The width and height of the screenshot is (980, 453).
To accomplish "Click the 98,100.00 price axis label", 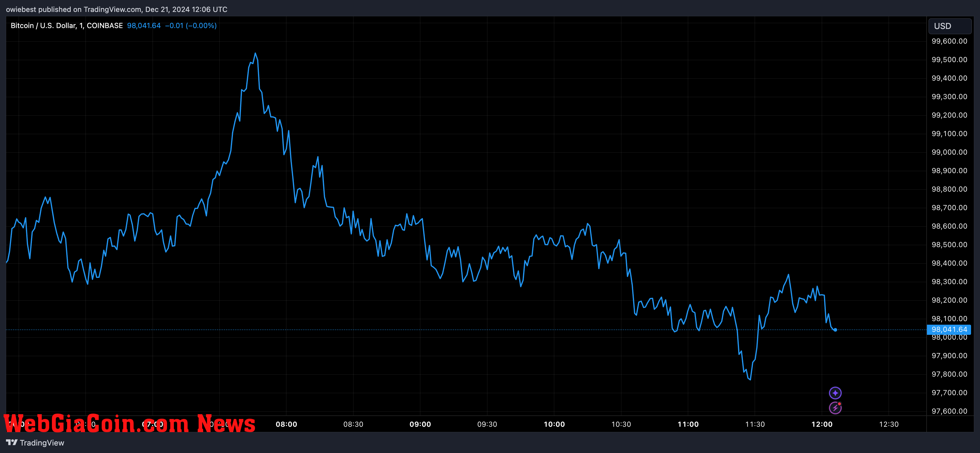I will [949, 319].
